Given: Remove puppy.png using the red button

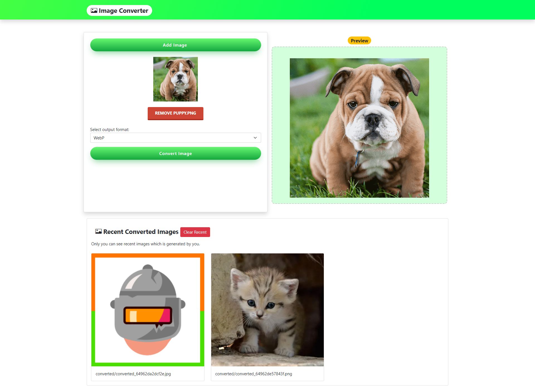Looking at the screenshot, I should pos(176,113).
